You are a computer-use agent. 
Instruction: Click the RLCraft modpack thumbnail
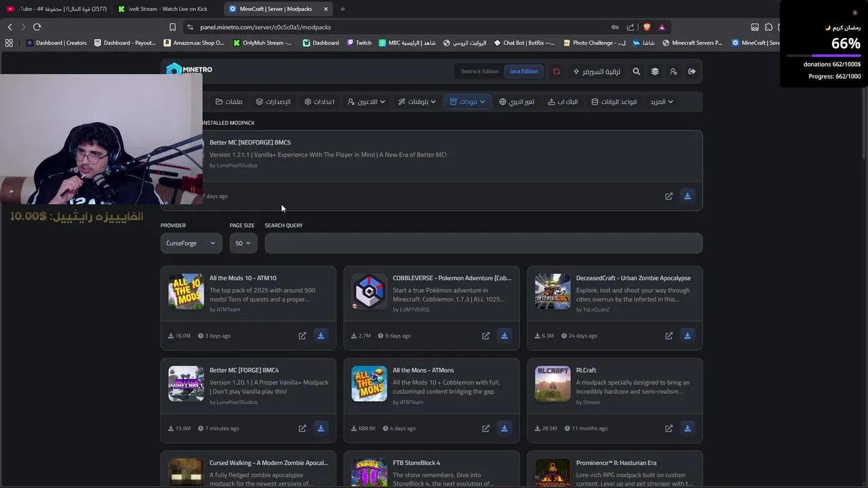pos(553,384)
